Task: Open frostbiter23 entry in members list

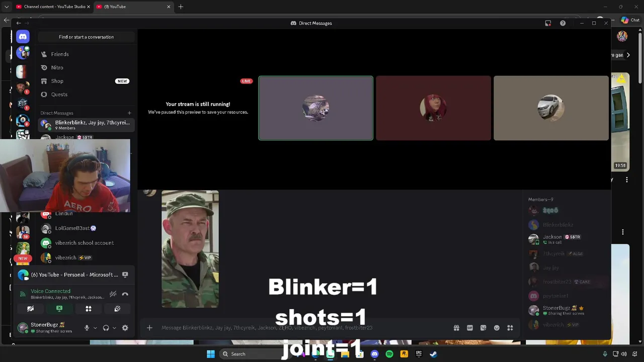Action: pyautogui.click(x=566, y=282)
